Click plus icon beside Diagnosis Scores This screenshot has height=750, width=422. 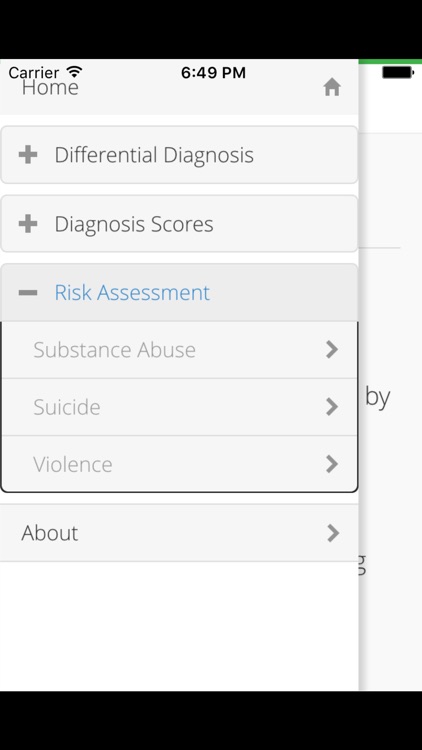click(28, 224)
